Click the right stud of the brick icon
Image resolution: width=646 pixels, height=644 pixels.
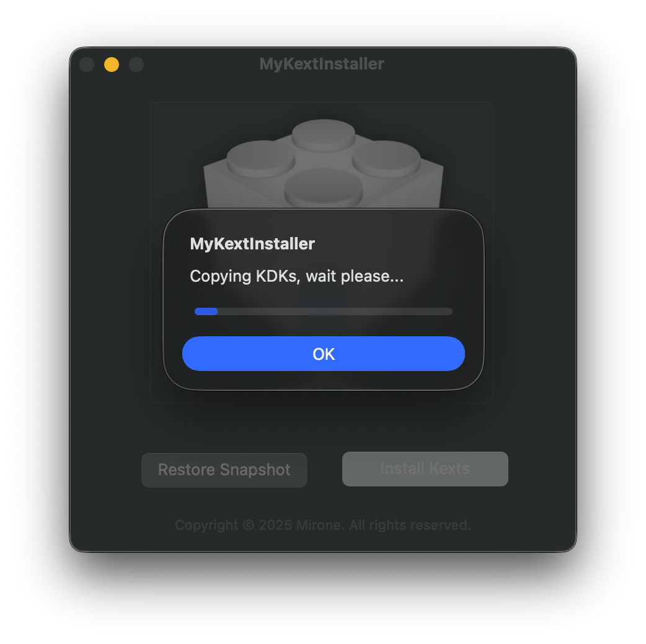click(386, 159)
